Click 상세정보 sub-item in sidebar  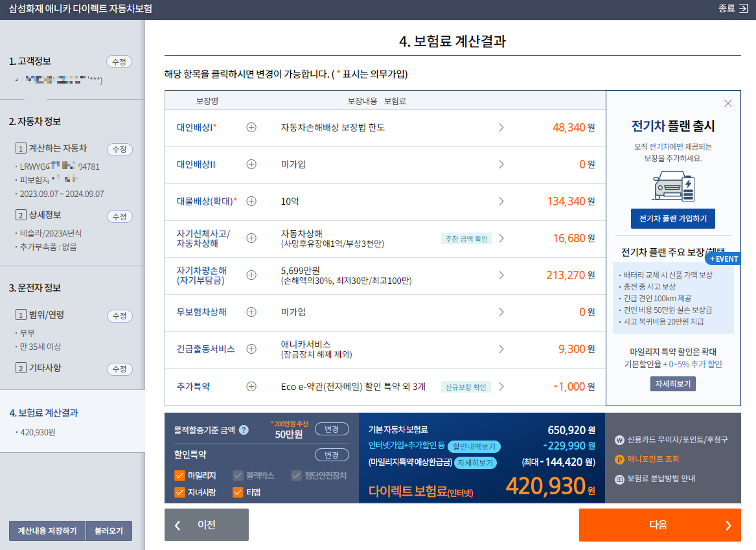pos(39,216)
